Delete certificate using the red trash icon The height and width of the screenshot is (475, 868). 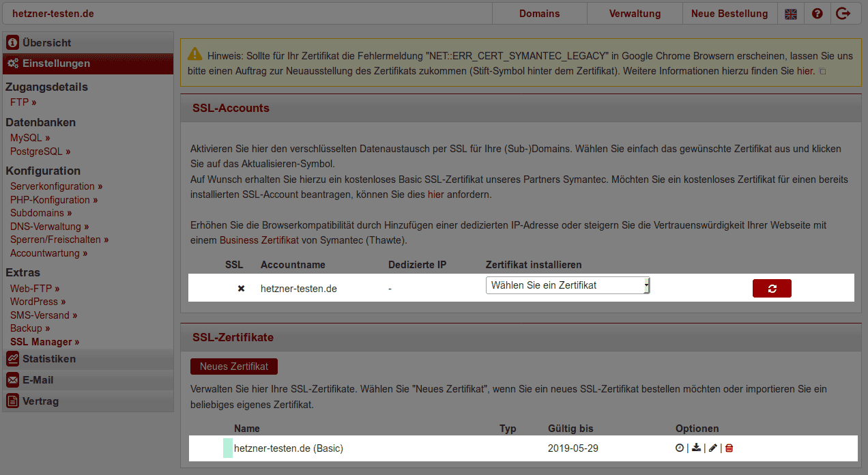729,448
